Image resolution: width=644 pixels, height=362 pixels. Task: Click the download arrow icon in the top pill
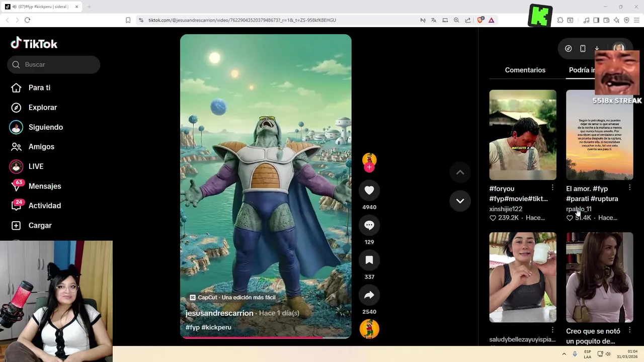597,49
